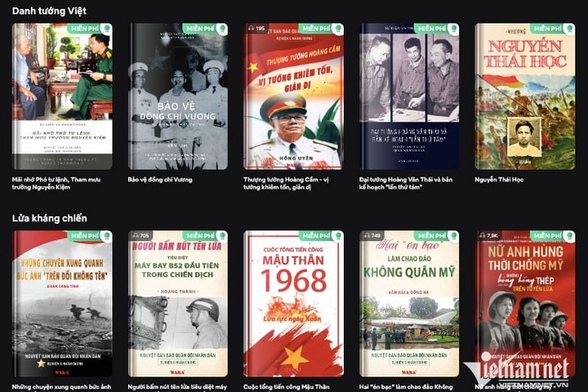Click the 749 listens headphone counter

click(372, 235)
